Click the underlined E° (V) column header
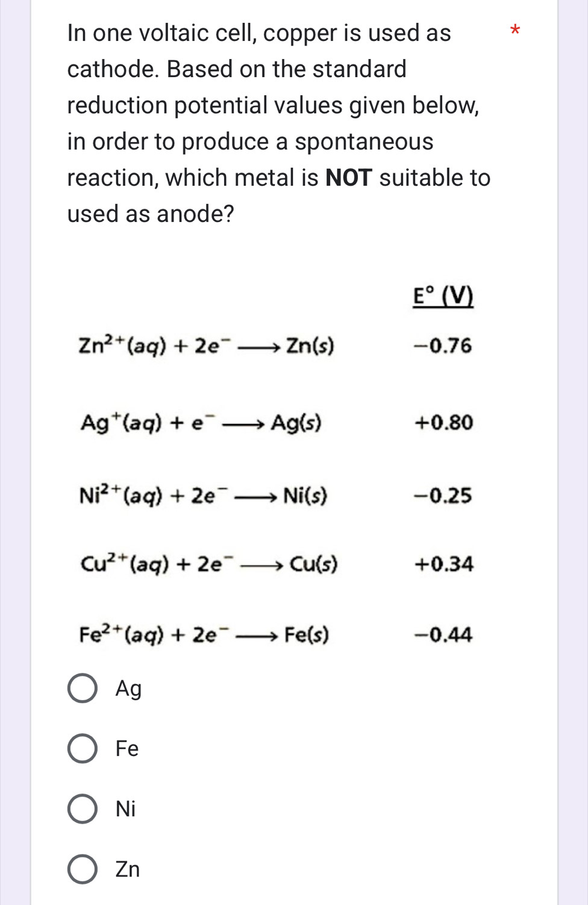588x905 pixels. pos(443,297)
